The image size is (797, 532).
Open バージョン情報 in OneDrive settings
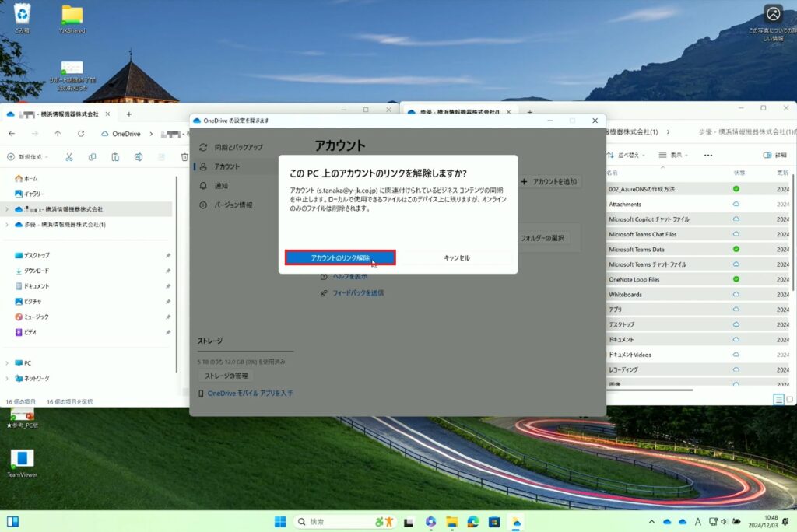[x=233, y=205]
